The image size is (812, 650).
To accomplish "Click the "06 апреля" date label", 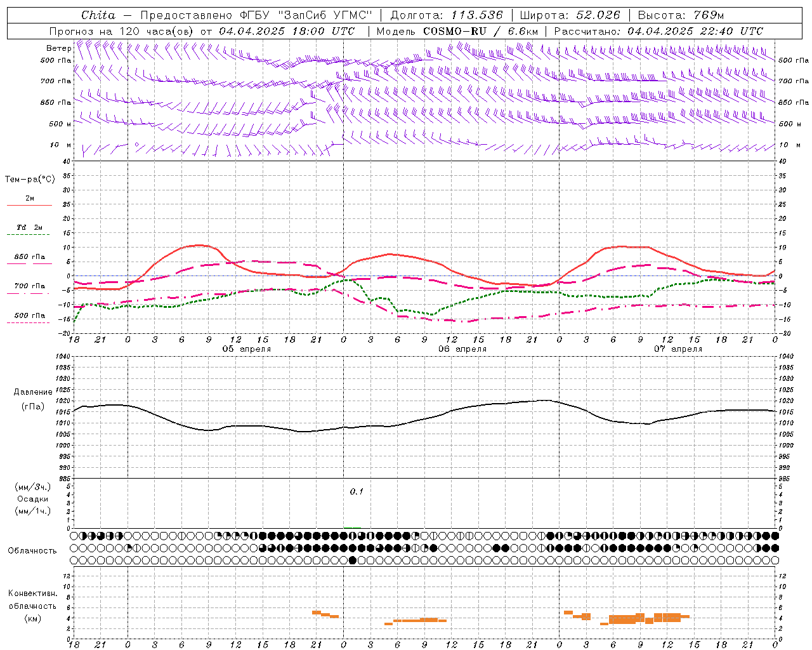I will [462, 348].
